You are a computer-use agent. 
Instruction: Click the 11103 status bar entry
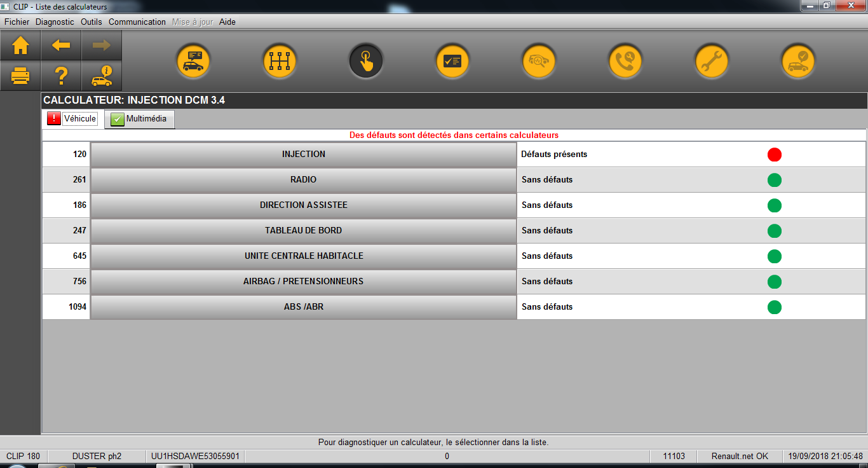click(674, 457)
